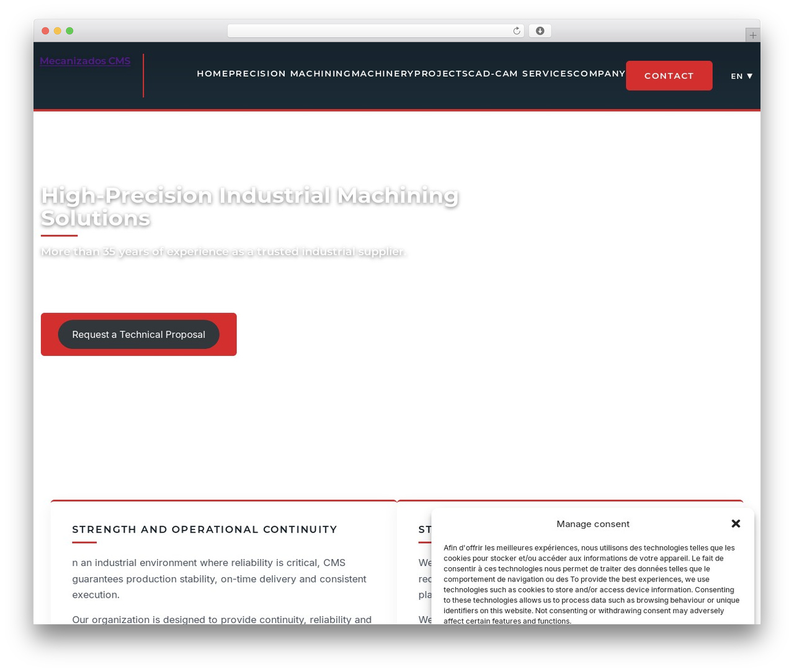The image size is (794, 672).
Task: Click the macOS red close window button
Action: coord(45,31)
